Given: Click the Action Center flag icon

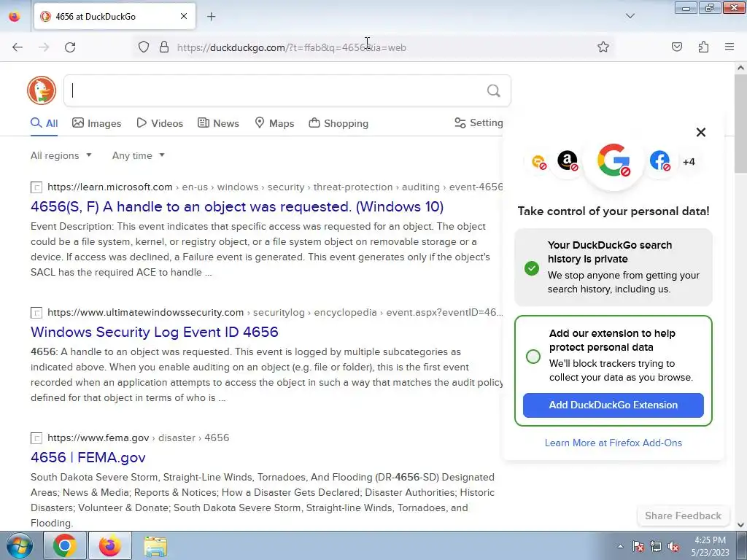Looking at the screenshot, I should (638, 546).
